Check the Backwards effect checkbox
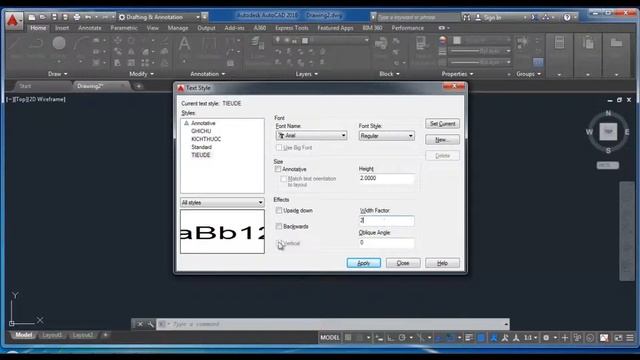 pyautogui.click(x=279, y=227)
